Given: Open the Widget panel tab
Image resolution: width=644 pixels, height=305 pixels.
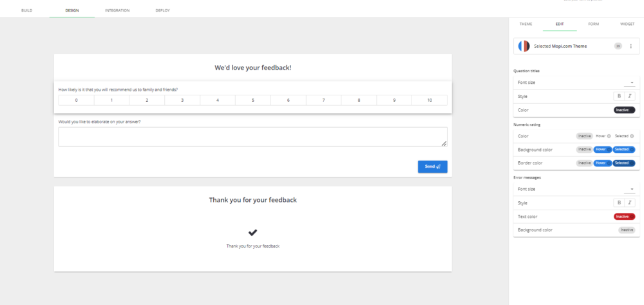Looking at the screenshot, I should click(x=627, y=24).
